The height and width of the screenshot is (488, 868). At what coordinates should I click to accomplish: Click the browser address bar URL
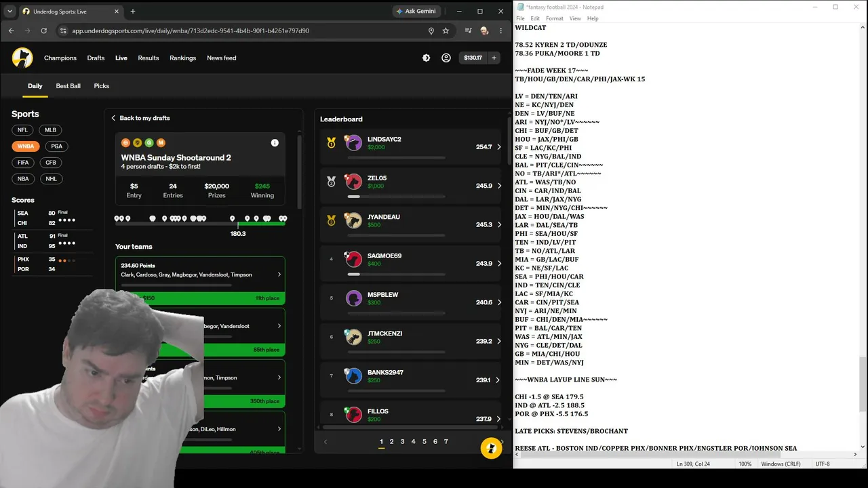[191, 30]
